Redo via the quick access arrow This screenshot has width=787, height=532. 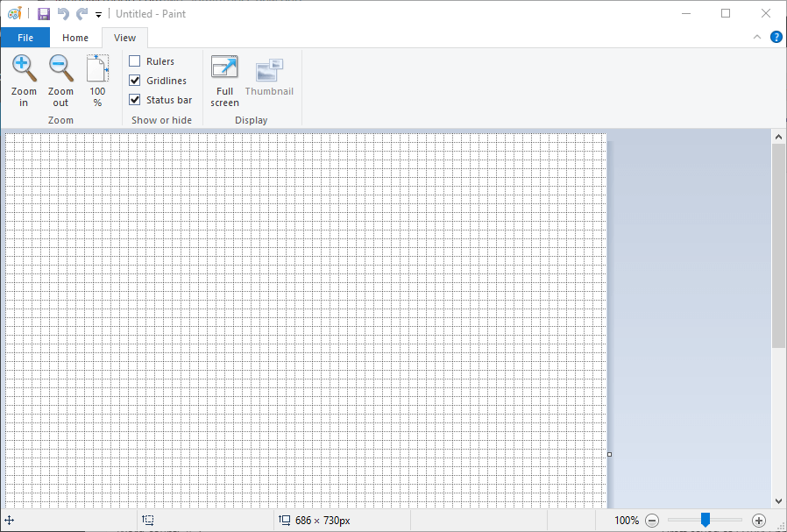(x=82, y=13)
